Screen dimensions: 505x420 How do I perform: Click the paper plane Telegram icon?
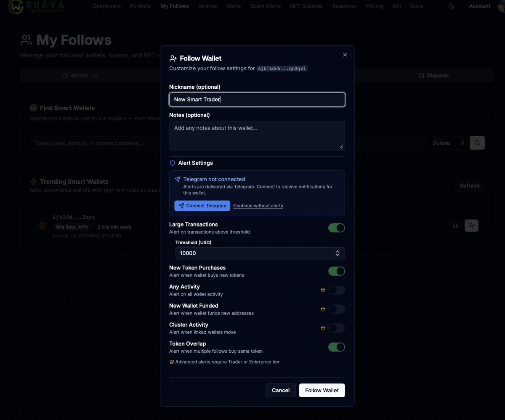point(178,179)
